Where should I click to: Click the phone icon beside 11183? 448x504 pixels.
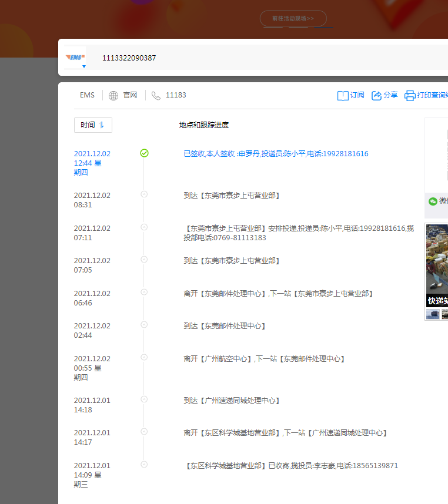pos(156,95)
